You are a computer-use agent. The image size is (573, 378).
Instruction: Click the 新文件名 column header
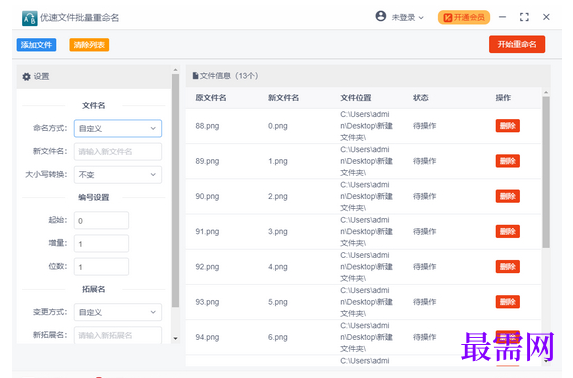283,98
